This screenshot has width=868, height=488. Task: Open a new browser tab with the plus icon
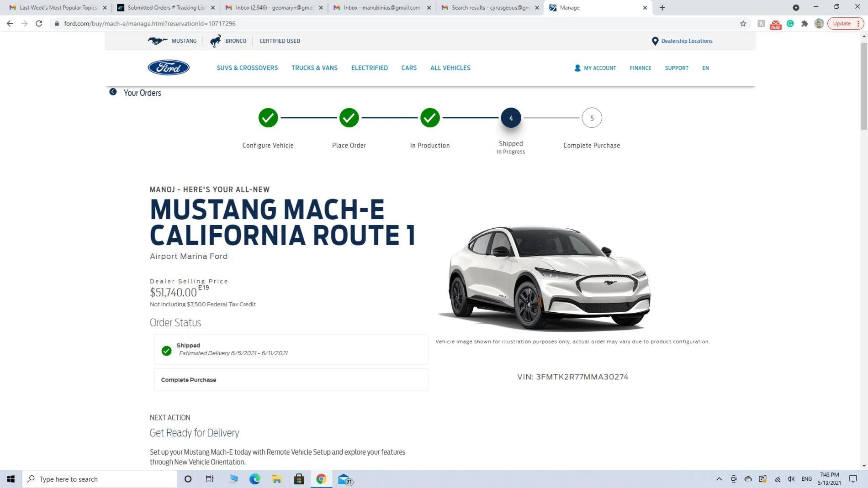[x=662, y=8]
